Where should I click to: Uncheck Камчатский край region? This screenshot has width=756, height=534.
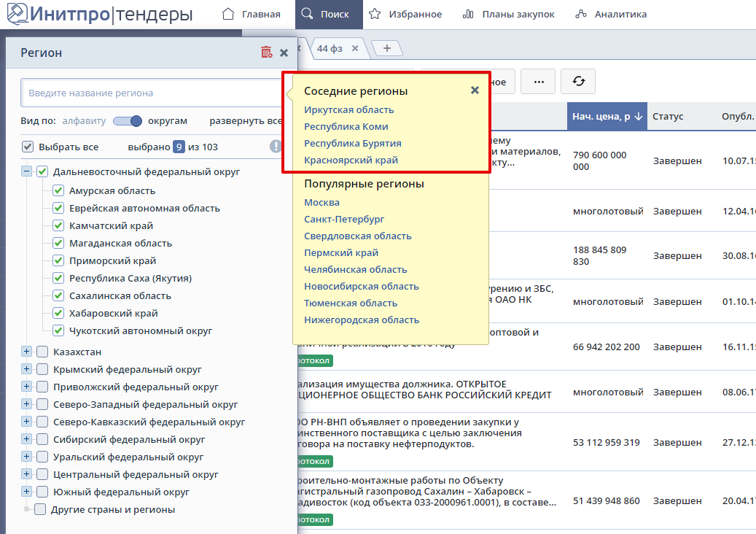[x=59, y=225]
